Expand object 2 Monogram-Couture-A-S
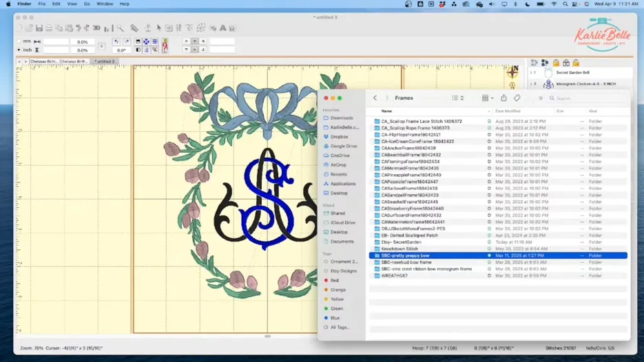644x362 pixels. [x=532, y=84]
